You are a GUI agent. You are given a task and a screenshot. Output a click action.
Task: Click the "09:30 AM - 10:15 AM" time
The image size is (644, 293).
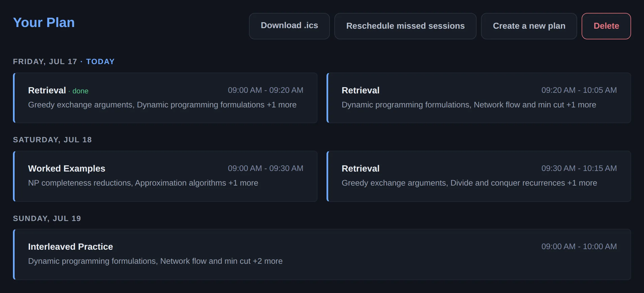coord(579,168)
